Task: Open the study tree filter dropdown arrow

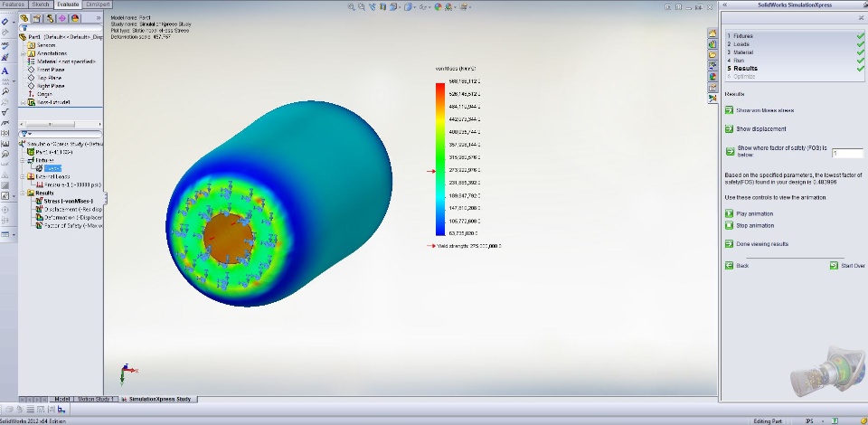Action: coord(30,134)
